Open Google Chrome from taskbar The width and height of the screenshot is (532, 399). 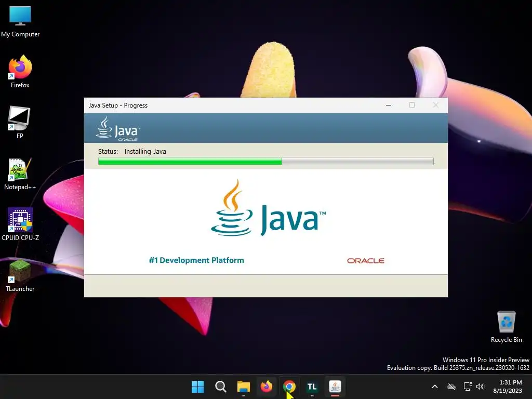(x=289, y=387)
